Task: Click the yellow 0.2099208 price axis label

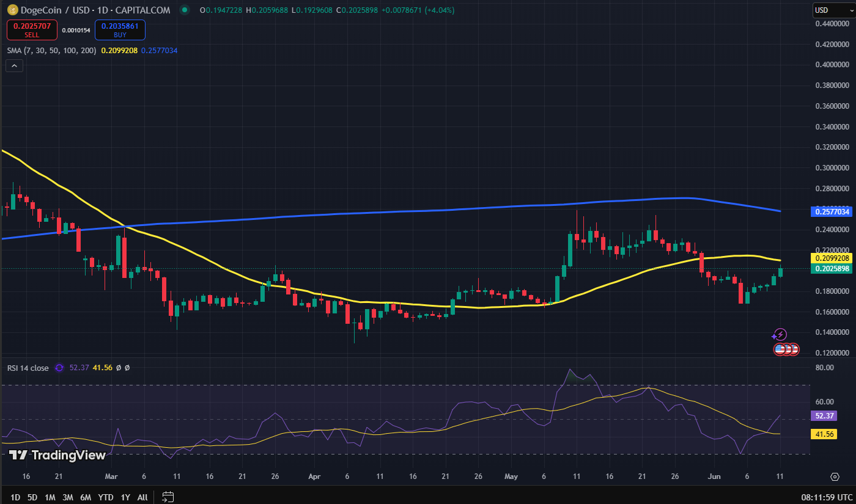Action: point(832,258)
